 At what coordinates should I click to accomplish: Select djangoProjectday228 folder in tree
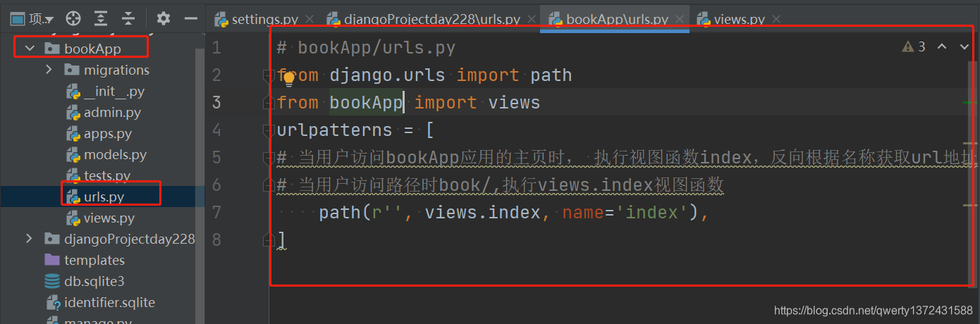click(130, 239)
